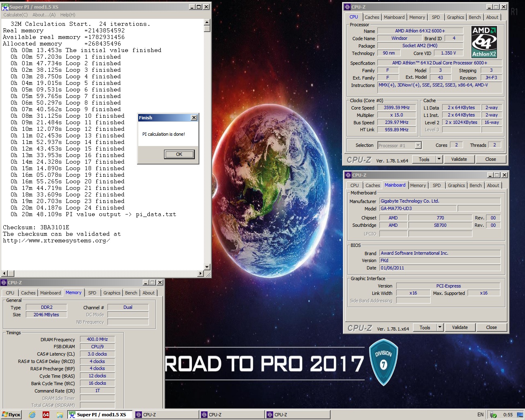Click the Tools button in the Mainboard window
The height and width of the screenshot is (420, 525).
click(425, 327)
